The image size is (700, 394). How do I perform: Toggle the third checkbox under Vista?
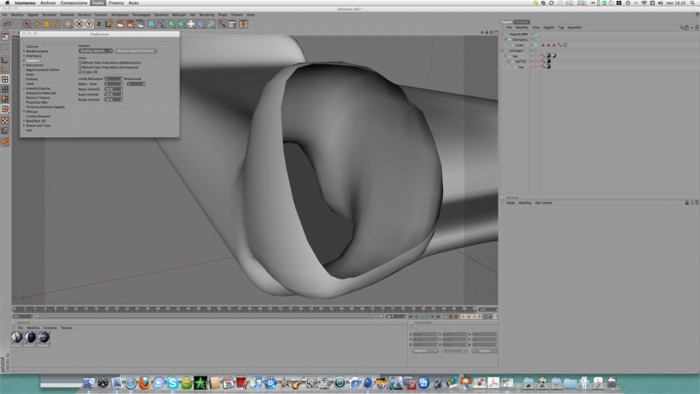point(80,72)
